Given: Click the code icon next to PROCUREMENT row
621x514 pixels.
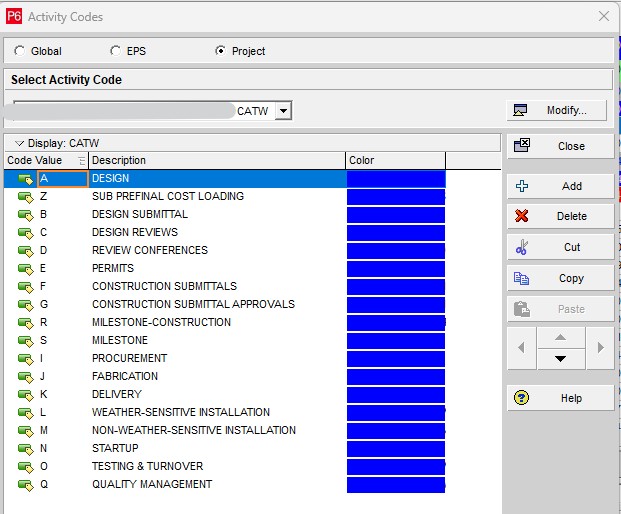Looking at the screenshot, I should coord(26,359).
